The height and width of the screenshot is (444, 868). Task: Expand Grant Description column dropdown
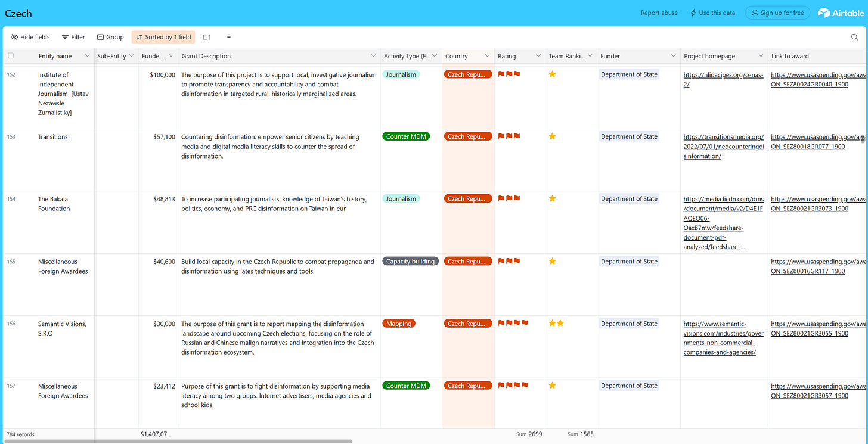click(373, 56)
